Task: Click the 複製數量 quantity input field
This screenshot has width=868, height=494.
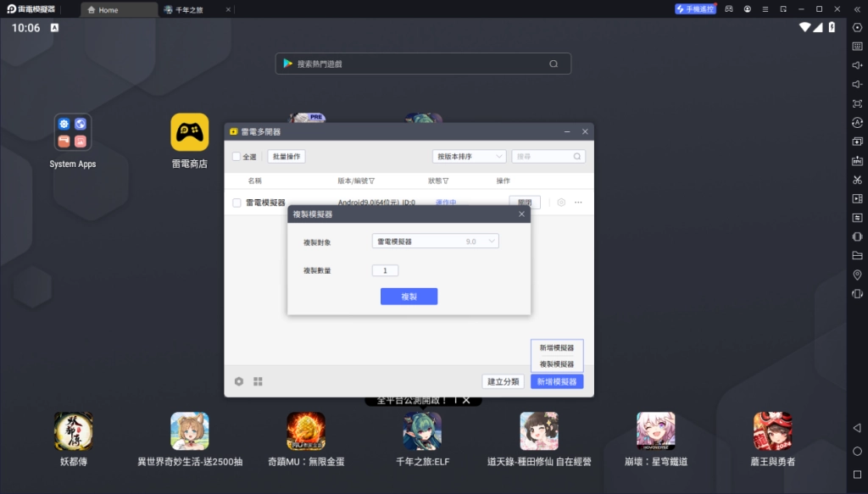Action: (x=385, y=270)
